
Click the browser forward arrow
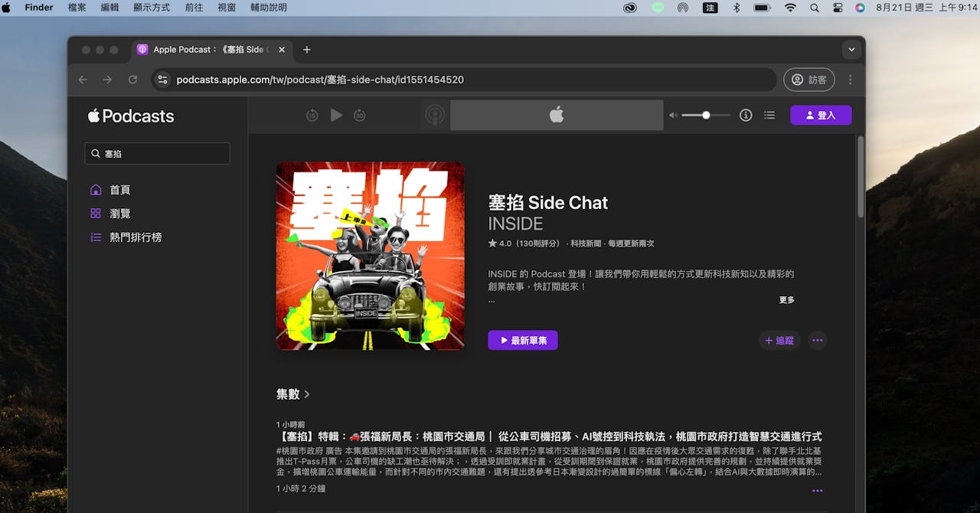[107, 80]
